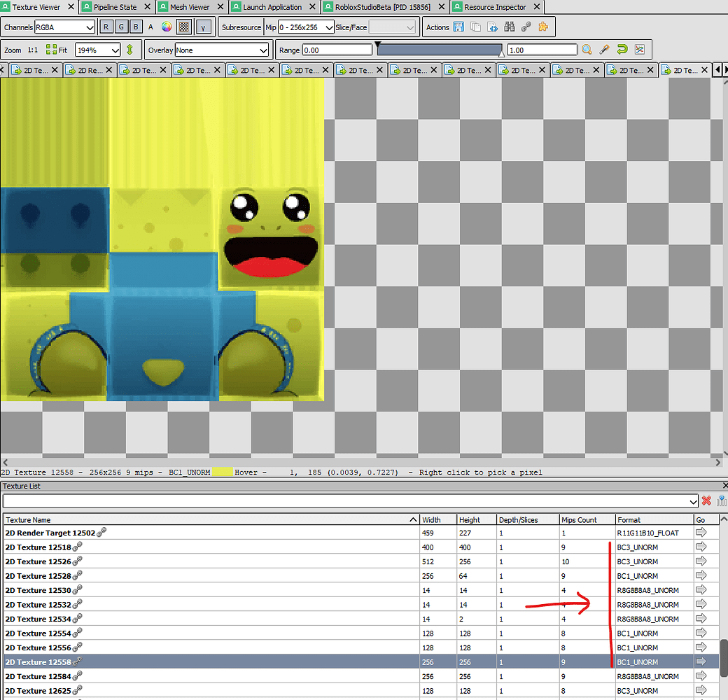Reset the range with green arrow icon

pyautogui.click(x=622, y=50)
